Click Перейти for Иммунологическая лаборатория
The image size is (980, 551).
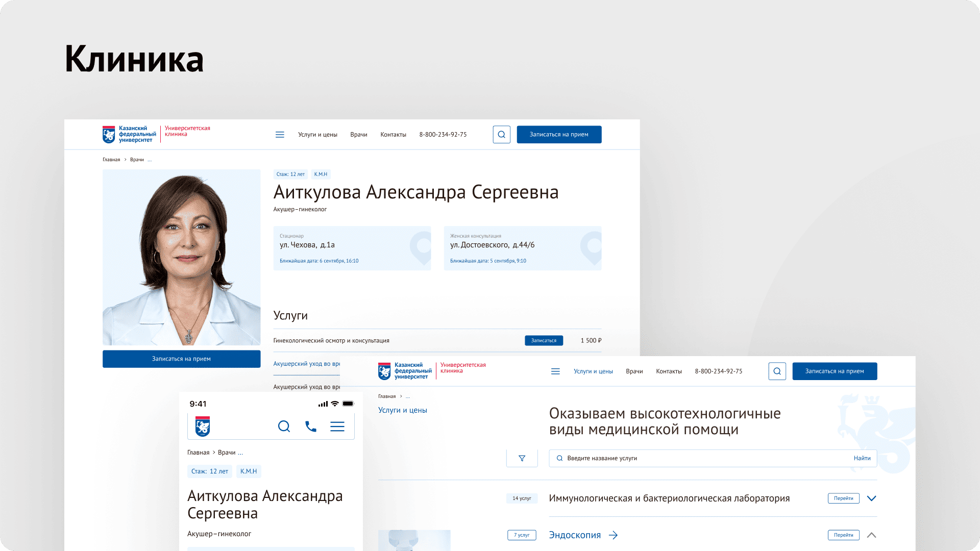844,498
